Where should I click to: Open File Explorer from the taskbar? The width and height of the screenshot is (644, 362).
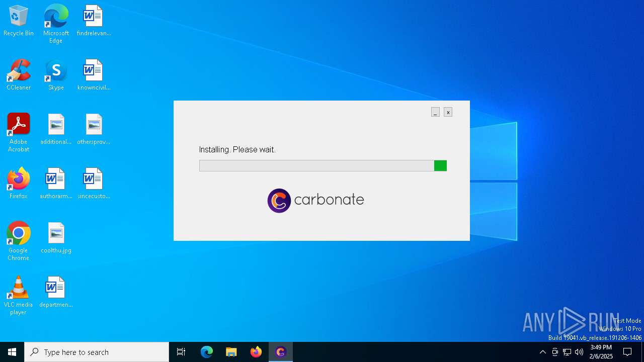click(x=231, y=352)
